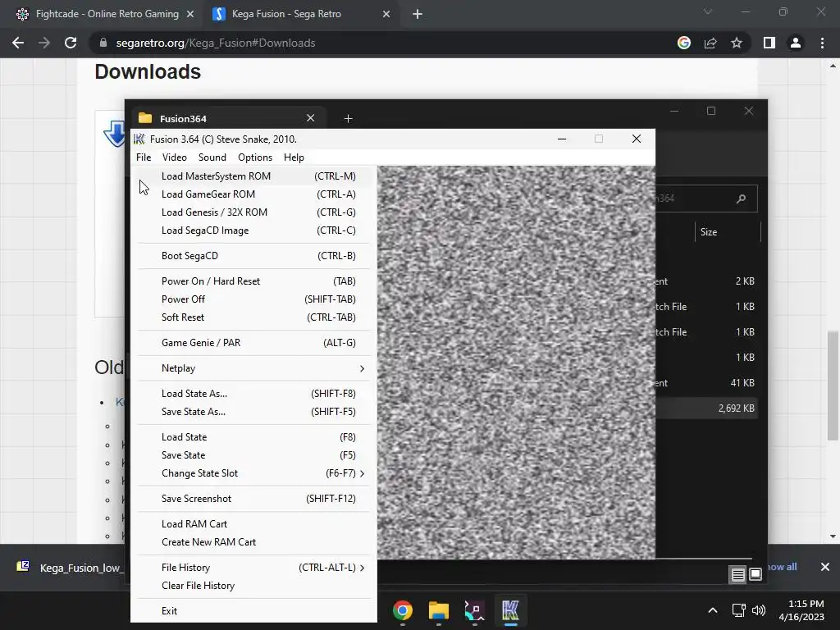Toggle the browser side panel icon

pyautogui.click(x=769, y=43)
